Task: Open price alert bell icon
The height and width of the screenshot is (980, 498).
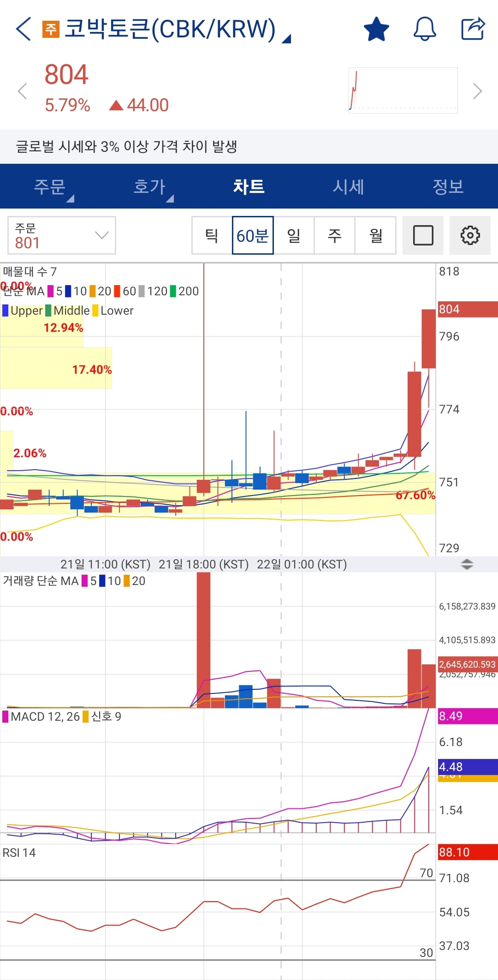Action: pos(424,29)
